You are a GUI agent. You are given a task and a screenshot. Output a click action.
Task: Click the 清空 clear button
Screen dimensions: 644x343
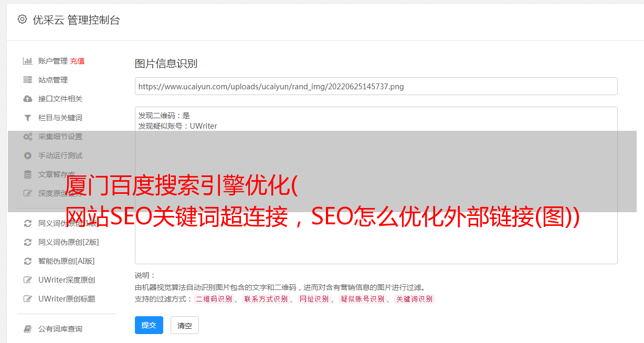pyautogui.click(x=185, y=325)
